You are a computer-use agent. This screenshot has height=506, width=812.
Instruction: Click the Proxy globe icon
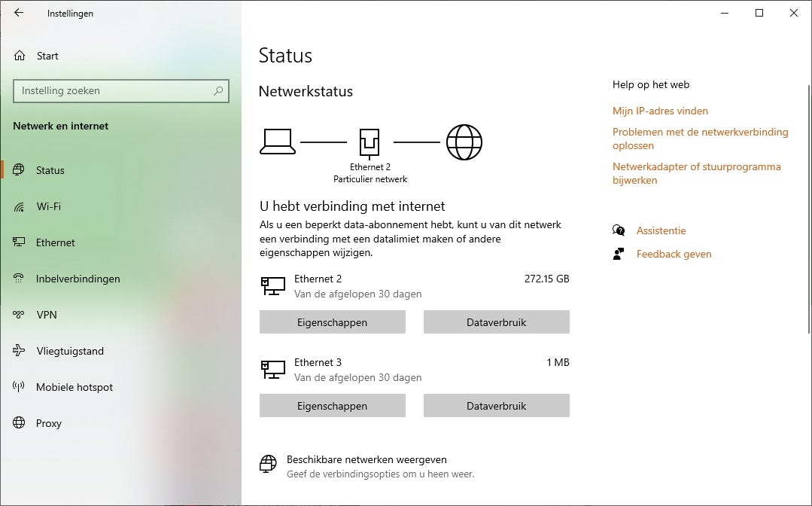coord(20,423)
